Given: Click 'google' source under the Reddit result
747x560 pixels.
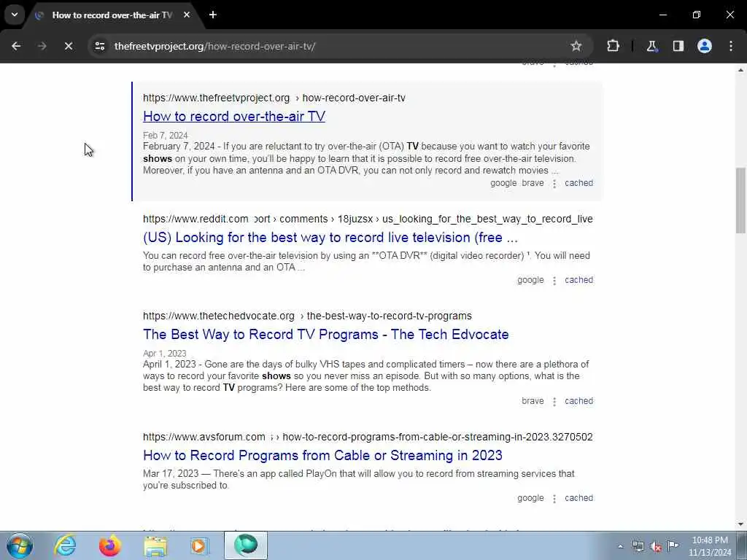Looking at the screenshot, I should [530, 280].
